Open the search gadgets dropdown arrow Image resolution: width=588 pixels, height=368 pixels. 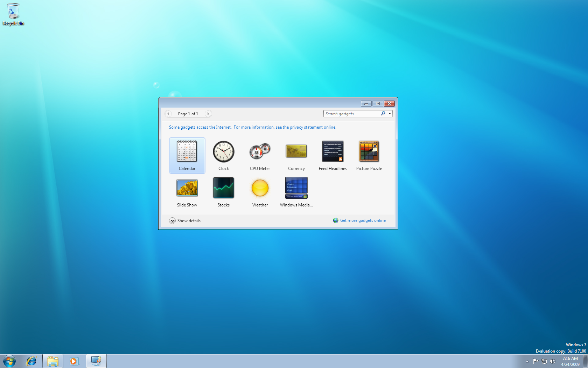389,114
